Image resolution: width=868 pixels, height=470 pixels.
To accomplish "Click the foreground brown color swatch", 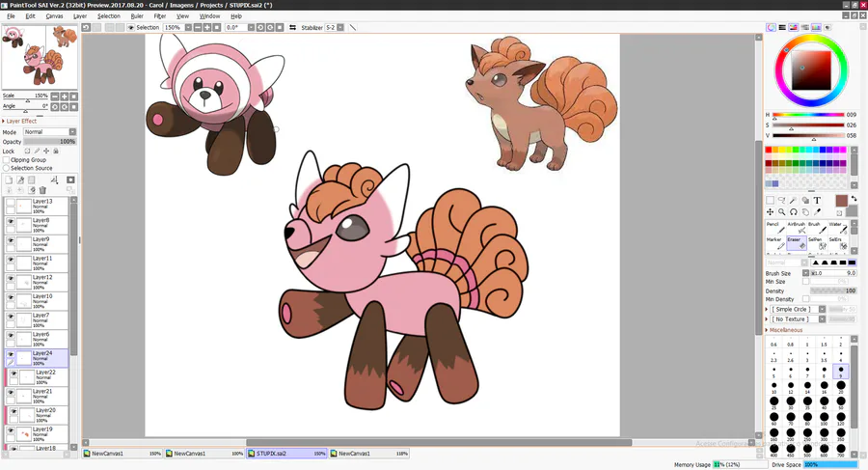I will pos(841,201).
